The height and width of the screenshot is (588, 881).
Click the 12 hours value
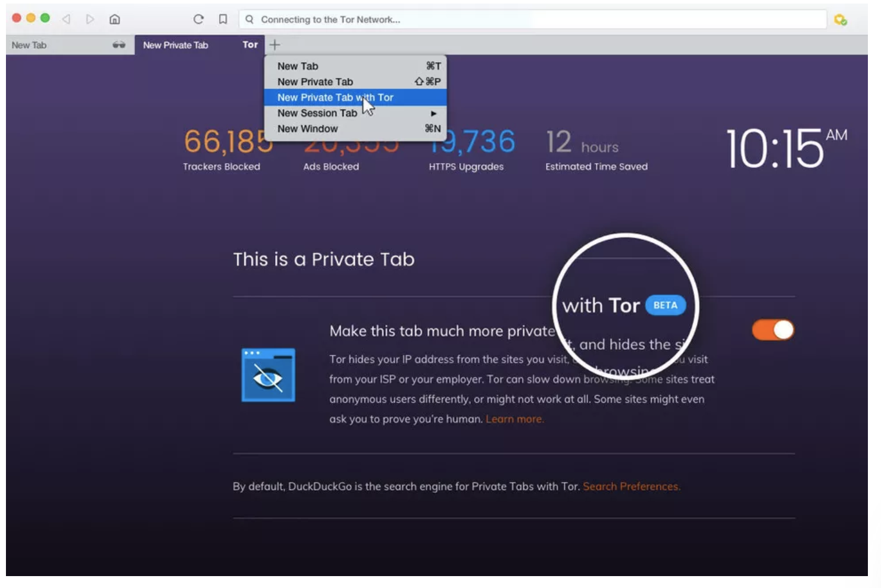(582, 143)
